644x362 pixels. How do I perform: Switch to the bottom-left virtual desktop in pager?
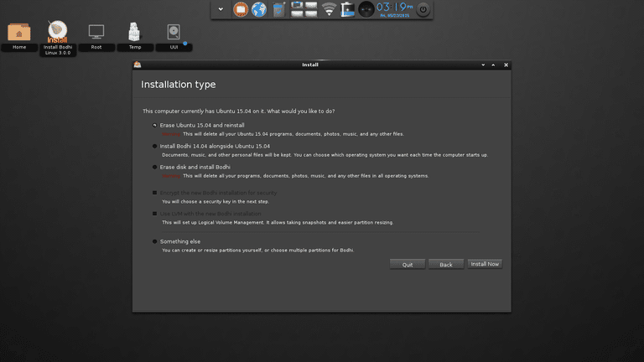tap(297, 13)
